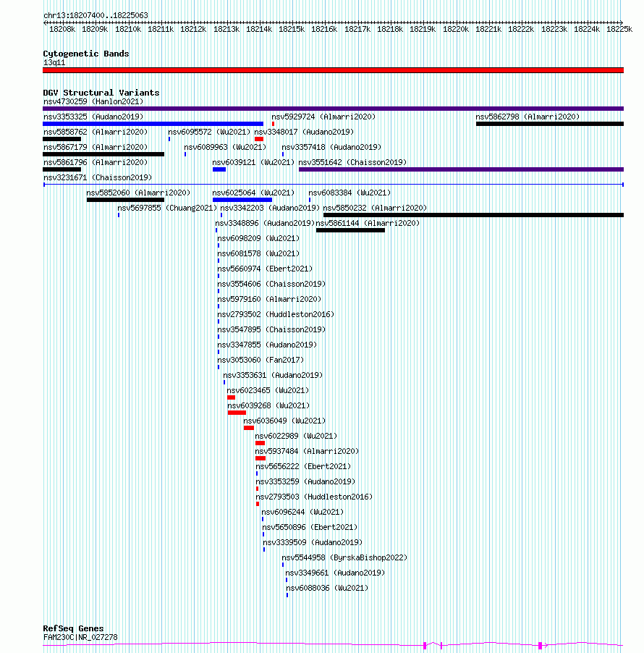Click the red 13q11 cytogenetic band
The image size is (644, 653).
333,70
